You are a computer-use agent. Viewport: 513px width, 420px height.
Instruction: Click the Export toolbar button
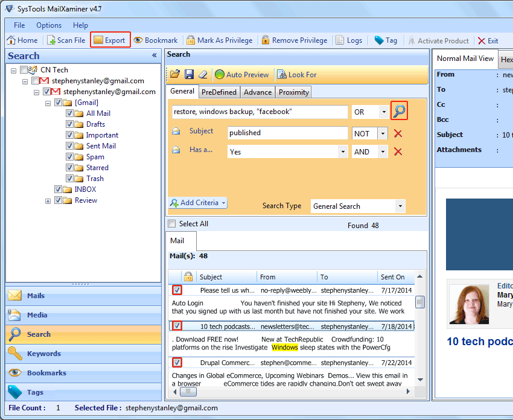tap(110, 40)
